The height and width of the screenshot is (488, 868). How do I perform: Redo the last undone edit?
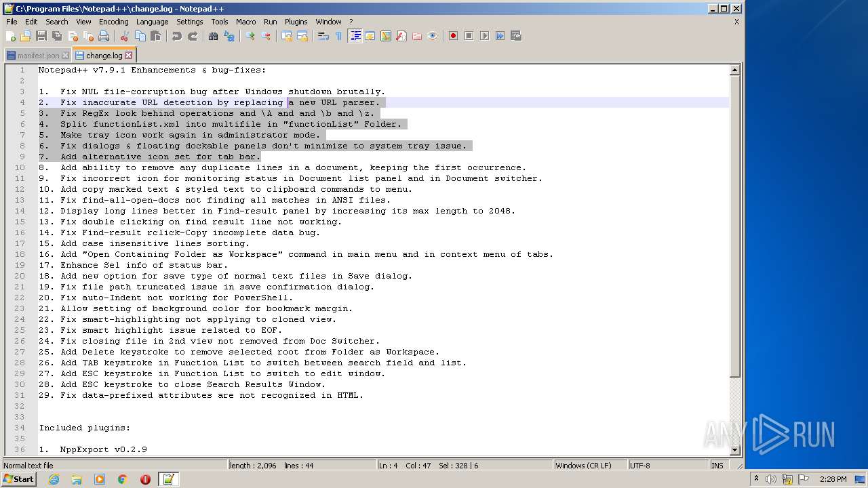193,36
